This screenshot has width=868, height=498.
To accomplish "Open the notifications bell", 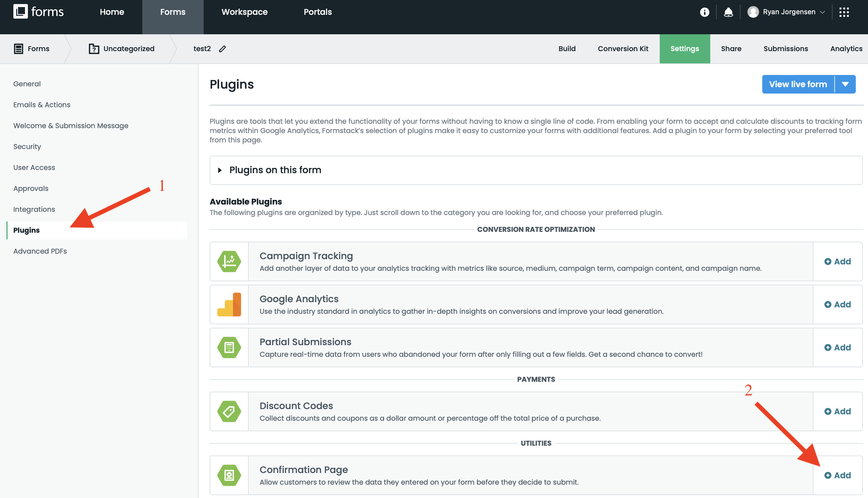I will click(x=729, y=12).
